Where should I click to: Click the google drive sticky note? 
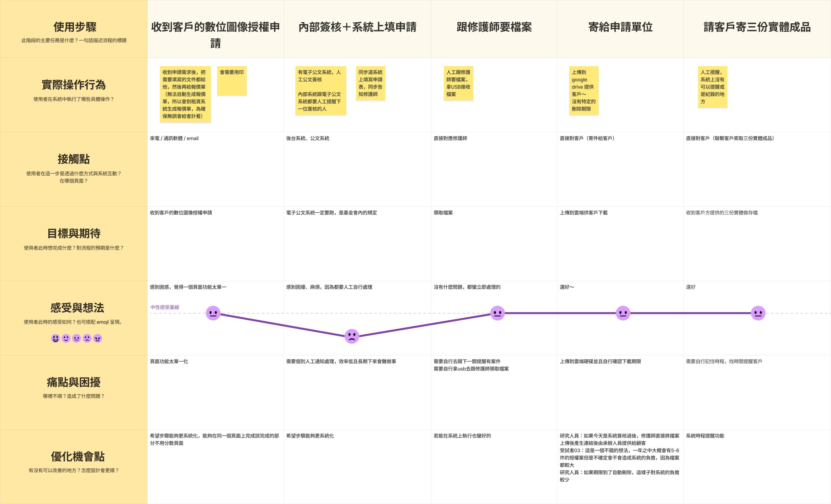point(583,90)
